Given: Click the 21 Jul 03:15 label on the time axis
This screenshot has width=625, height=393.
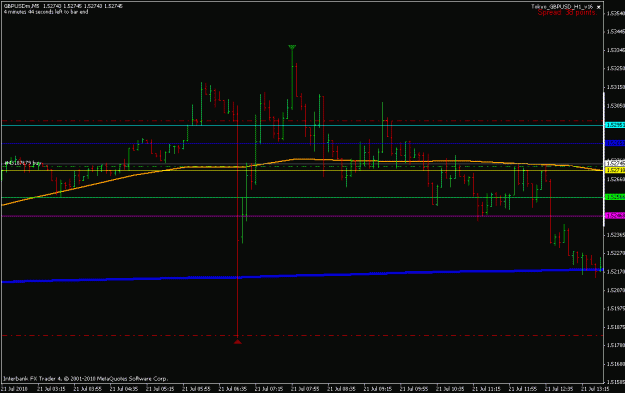Looking at the screenshot, I should (51, 389).
